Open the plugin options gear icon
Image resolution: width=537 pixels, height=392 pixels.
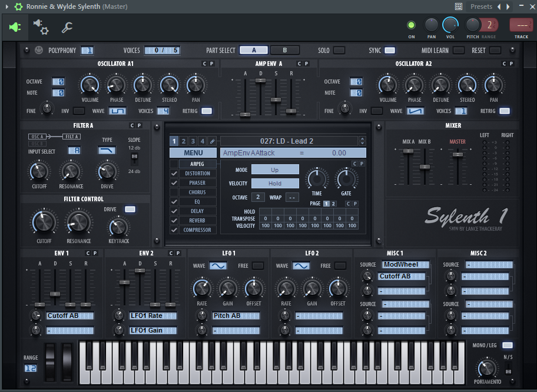tap(18, 6)
